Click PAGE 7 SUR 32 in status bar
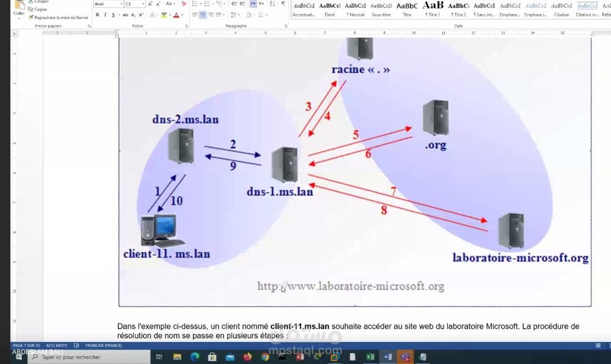611x364 pixels. [x=26, y=345]
